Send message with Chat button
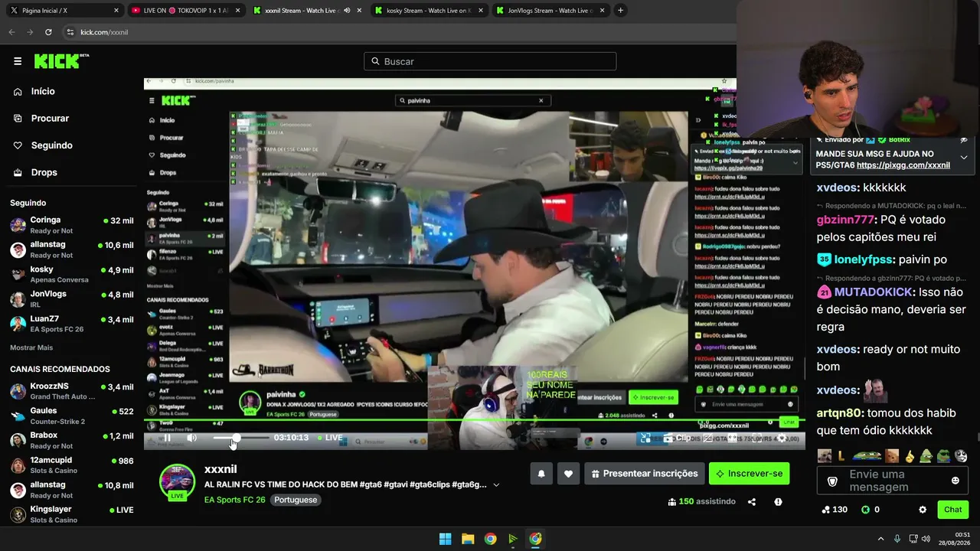The width and height of the screenshot is (980, 551). coord(952,510)
